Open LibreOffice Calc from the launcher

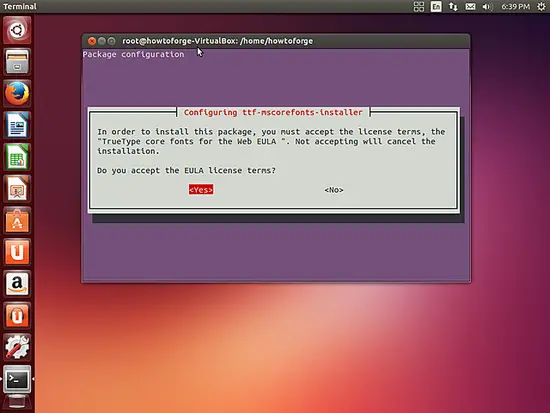point(17,157)
